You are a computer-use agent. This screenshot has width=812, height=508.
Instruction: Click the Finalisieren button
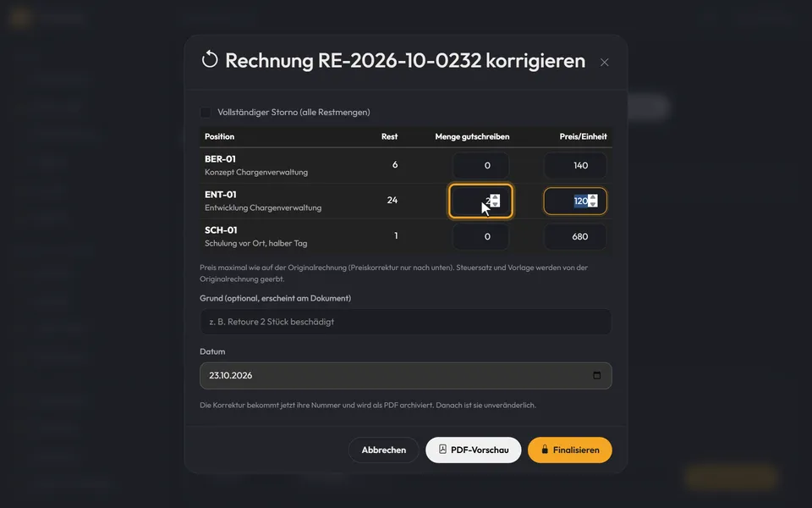tap(569, 450)
